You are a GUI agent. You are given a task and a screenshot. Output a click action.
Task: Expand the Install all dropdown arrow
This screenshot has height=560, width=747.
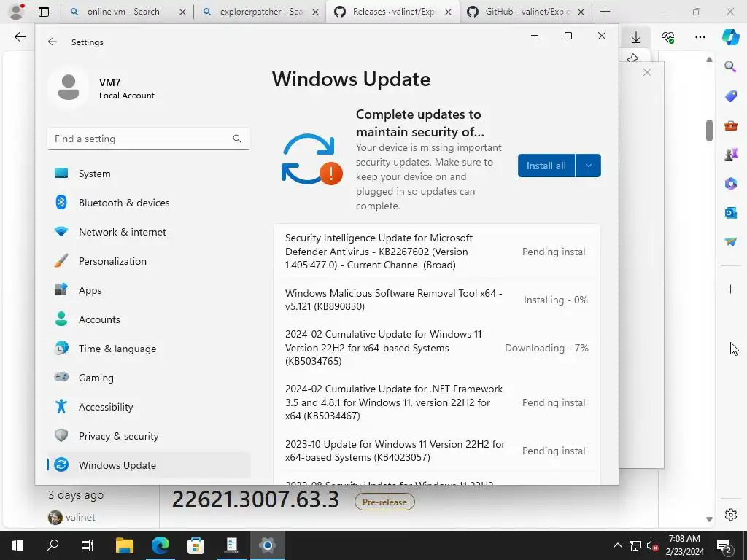click(x=589, y=166)
